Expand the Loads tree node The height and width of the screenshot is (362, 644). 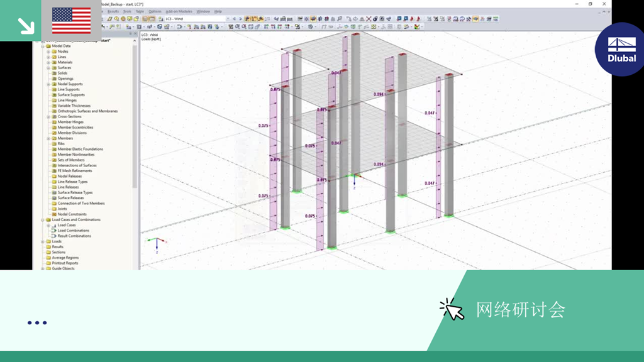[x=43, y=241]
